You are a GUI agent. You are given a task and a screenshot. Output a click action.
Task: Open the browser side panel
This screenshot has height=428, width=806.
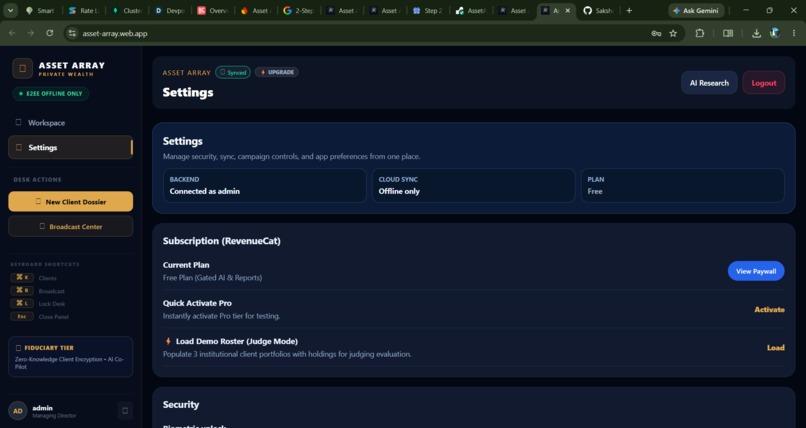point(728,33)
